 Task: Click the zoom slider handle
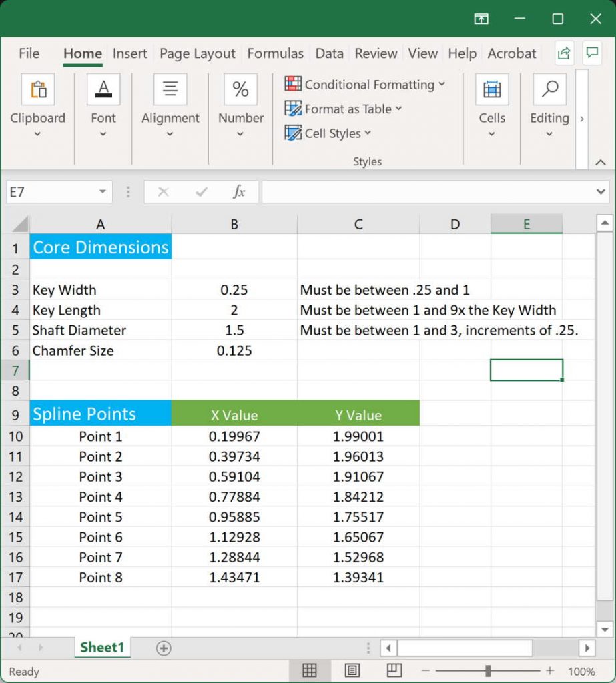488,671
